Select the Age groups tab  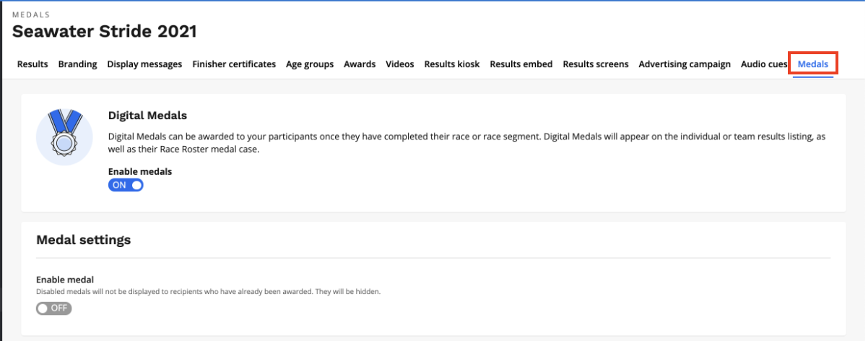(310, 64)
